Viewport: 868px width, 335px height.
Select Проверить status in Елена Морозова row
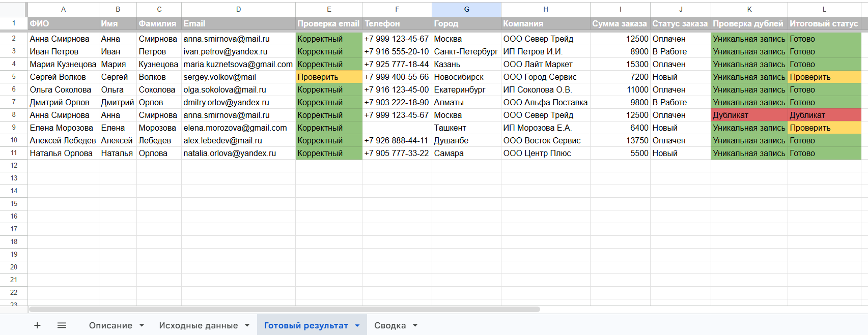tap(824, 128)
